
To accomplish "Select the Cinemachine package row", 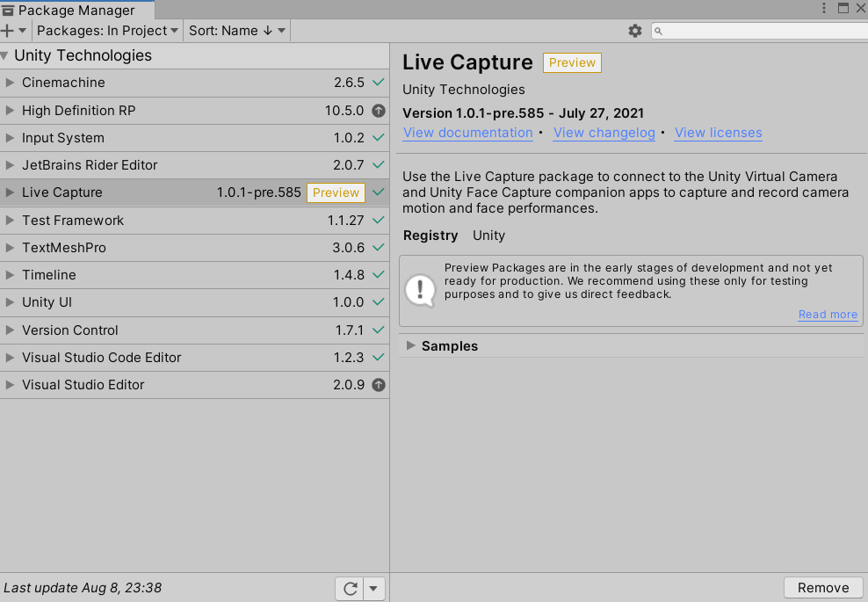I will click(194, 83).
